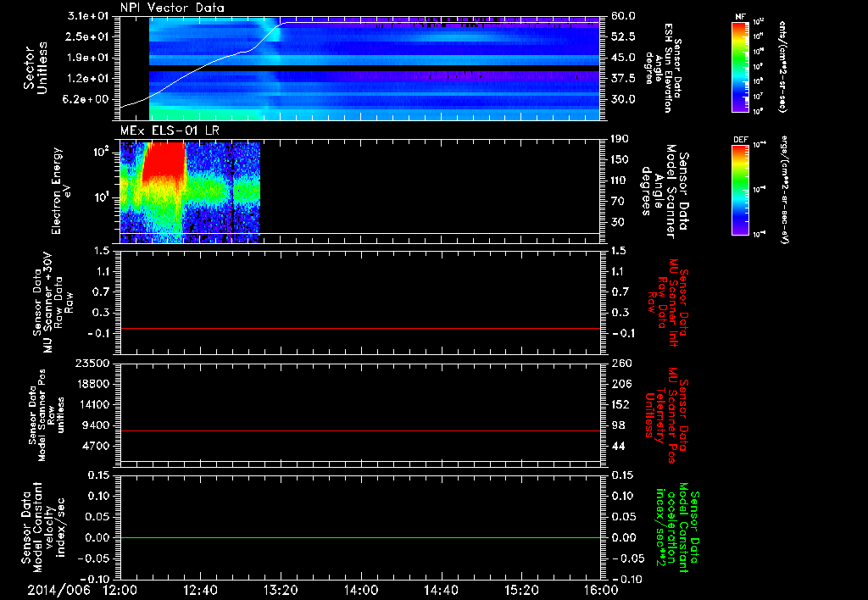Click the 'Sector Unitless' axis label

point(35,68)
